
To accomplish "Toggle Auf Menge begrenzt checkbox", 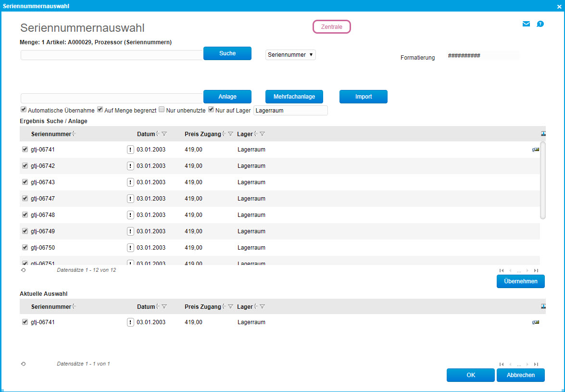I will point(100,109).
